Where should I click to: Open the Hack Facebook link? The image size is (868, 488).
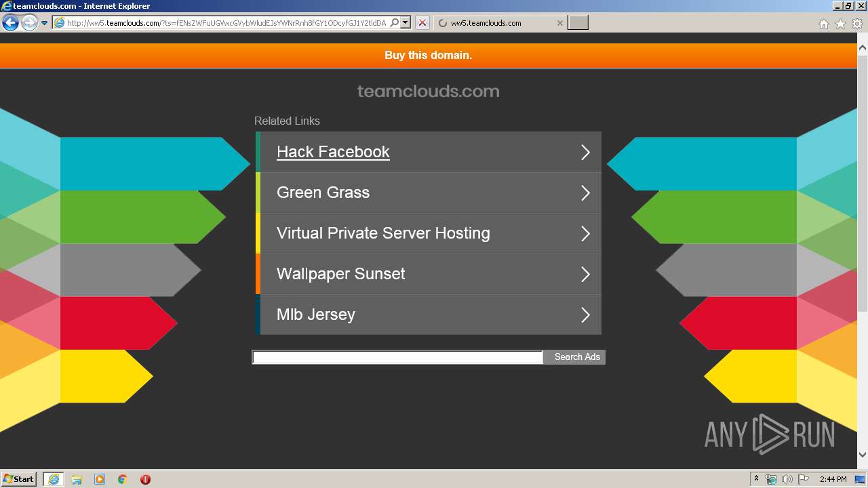pyautogui.click(x=333, y=152)
